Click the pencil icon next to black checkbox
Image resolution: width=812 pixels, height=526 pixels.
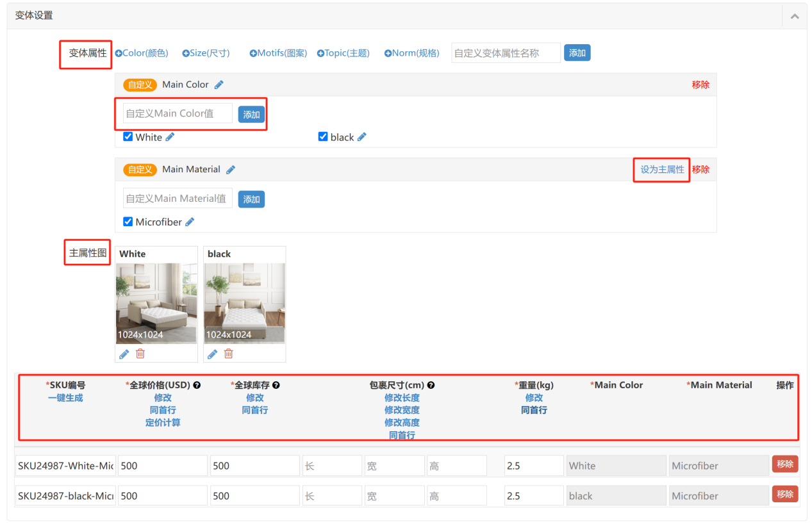(362, 137)
